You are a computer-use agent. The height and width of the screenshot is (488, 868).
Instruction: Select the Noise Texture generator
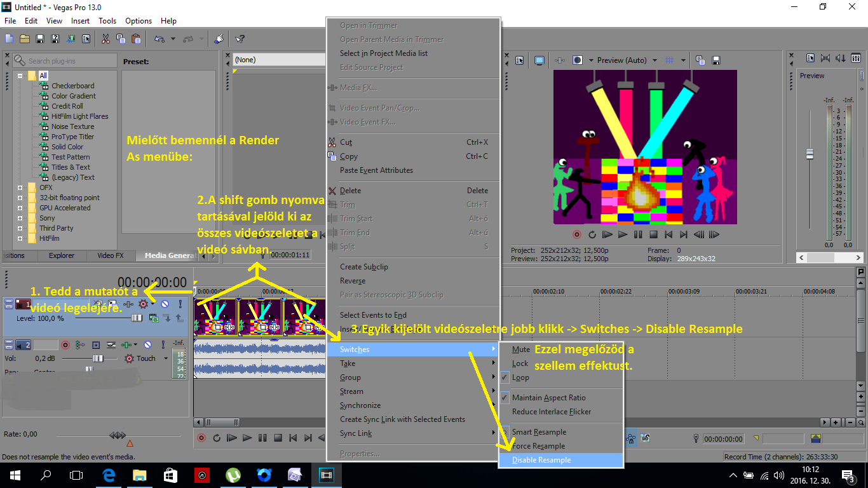(73, 126)
